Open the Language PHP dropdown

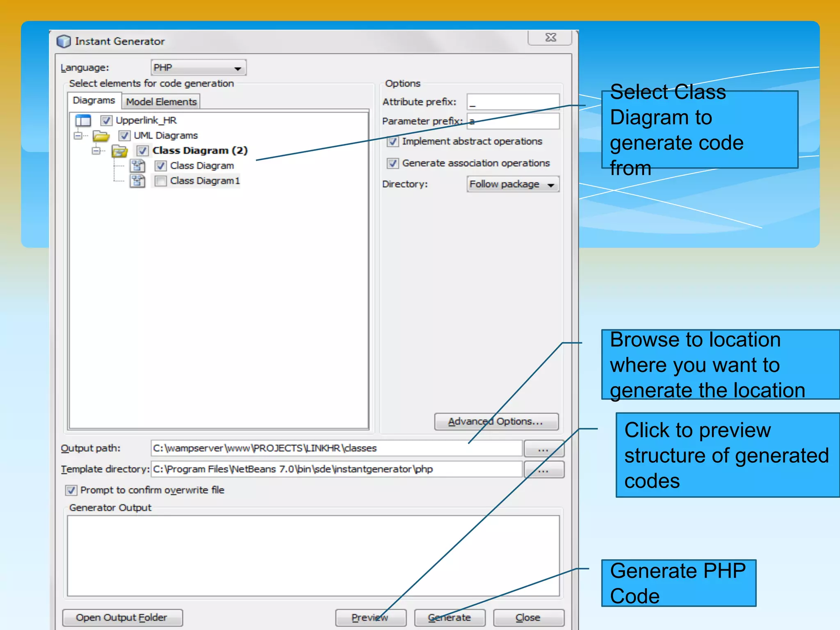point(199,68)
